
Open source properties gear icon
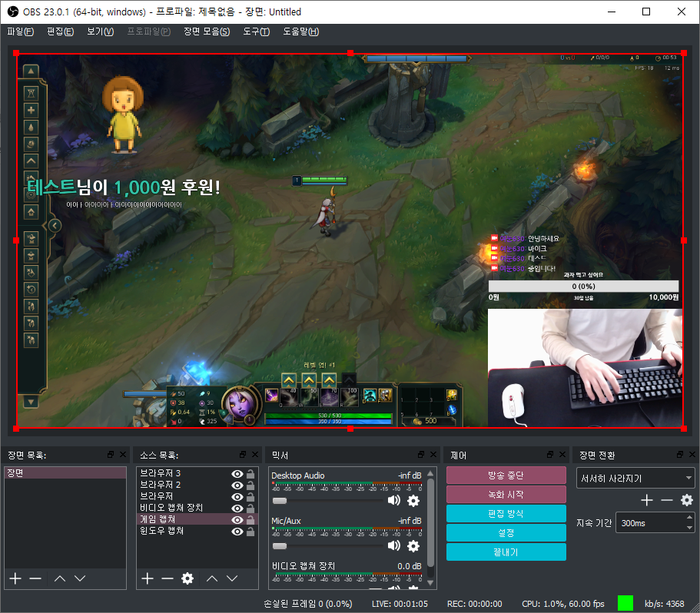(187, 578)
